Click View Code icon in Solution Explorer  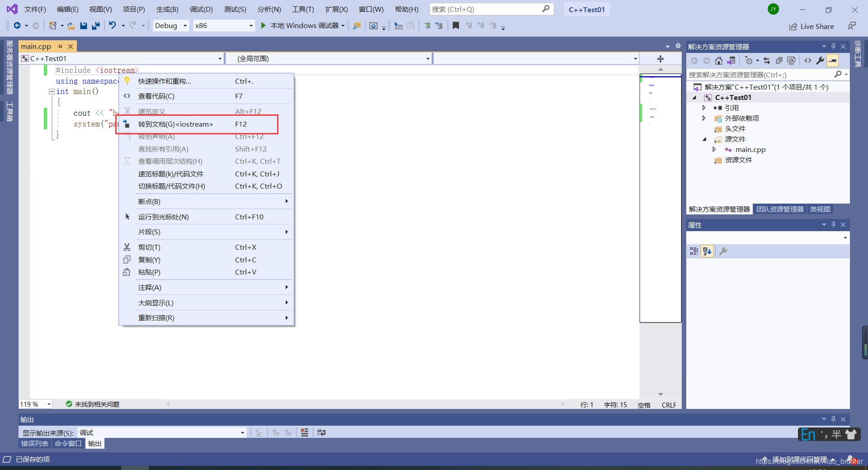pos(808,61)
